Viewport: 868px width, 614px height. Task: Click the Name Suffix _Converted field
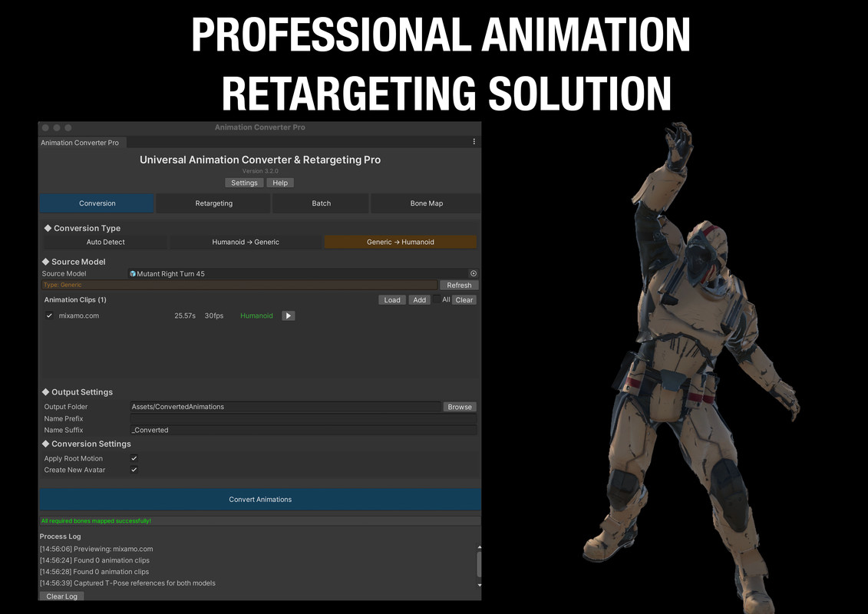pos(303,430)
